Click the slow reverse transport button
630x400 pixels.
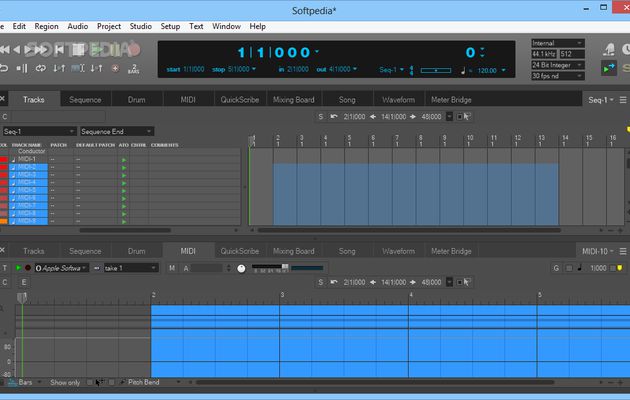click(x=17, y=50)
